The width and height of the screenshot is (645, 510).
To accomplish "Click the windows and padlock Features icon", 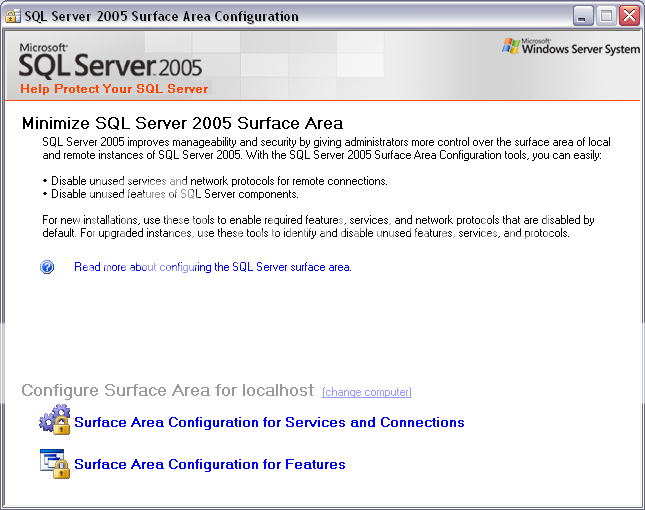I will (x=55, y=464).
